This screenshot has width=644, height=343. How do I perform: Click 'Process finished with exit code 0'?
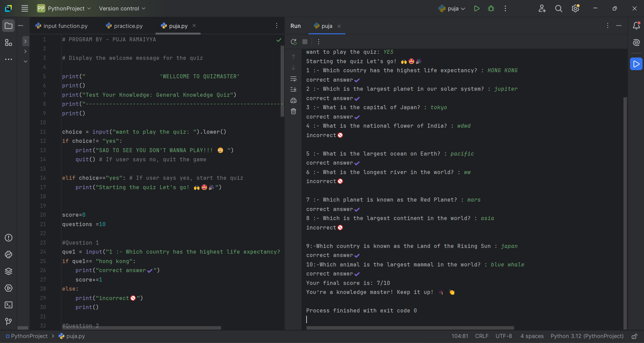click(361, 311)
